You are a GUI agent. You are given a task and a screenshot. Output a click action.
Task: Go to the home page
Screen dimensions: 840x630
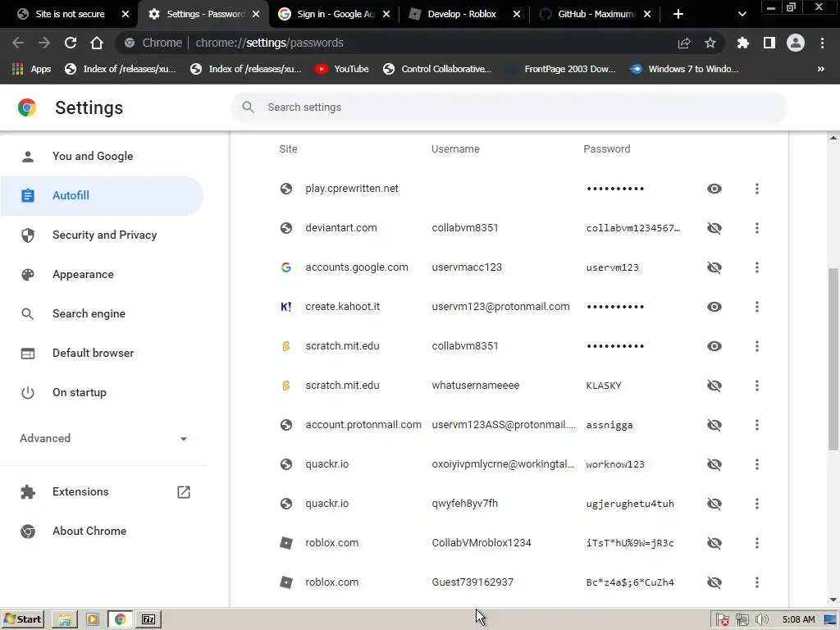point(97,43)
